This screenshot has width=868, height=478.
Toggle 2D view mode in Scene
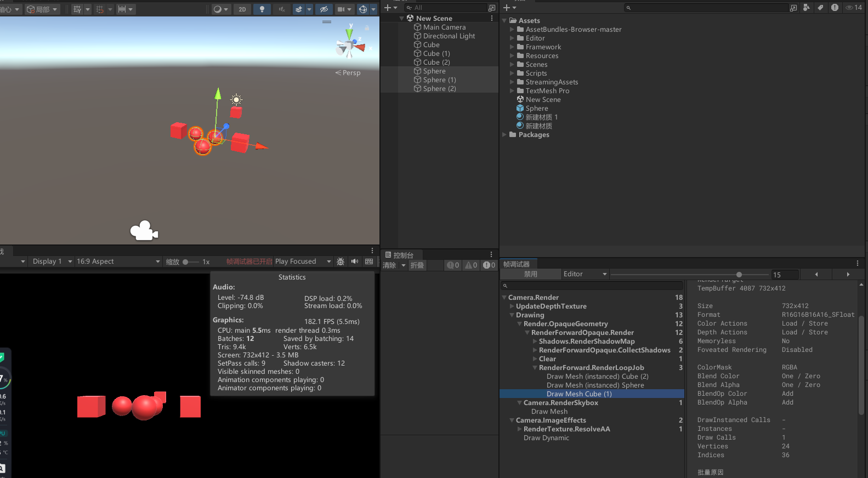click(242, 9)
